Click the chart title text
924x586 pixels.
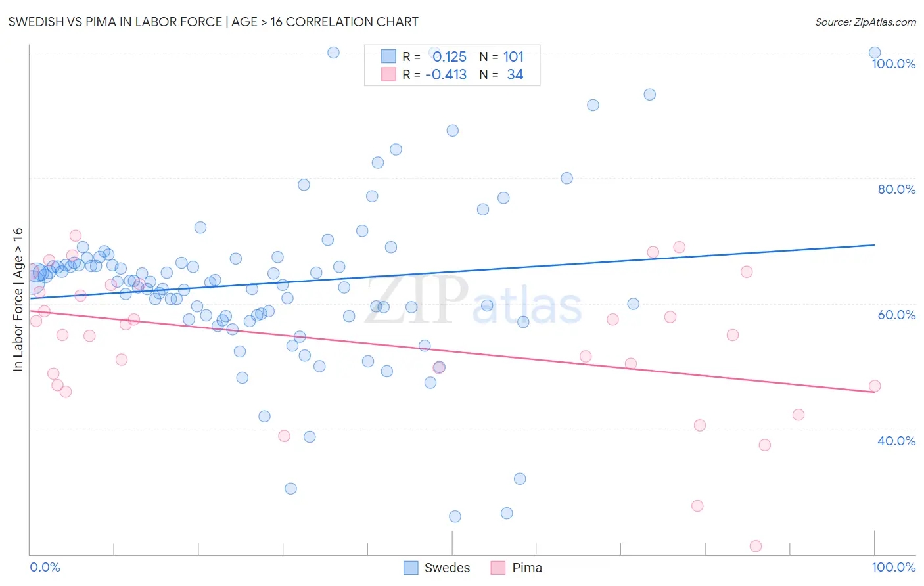(x=213, y=22)
